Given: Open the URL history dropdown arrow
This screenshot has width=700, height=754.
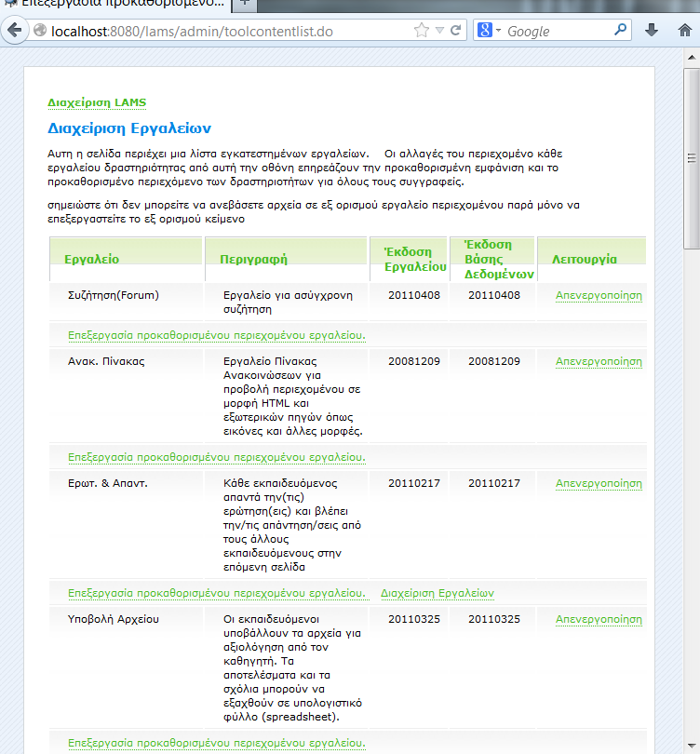Looking at the screenshot, I should point(439,31).
